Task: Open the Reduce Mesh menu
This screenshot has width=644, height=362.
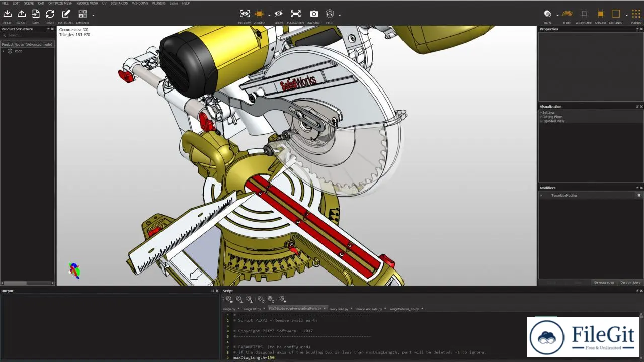Action: [x=87, y=3]
